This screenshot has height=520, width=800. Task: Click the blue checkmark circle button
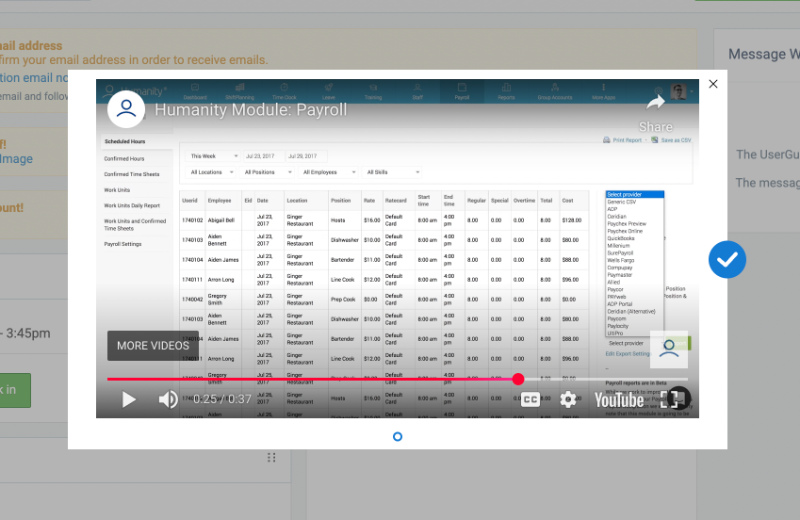click(x=727, y=259)
